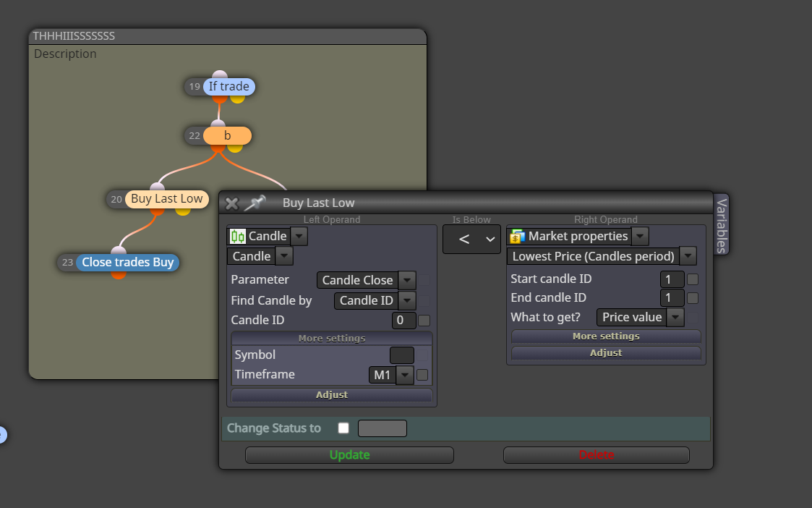Image resolution: width=812 pixels, height=508 pixels.
Task: Click the THHHIIISSSSSSS group title
Action: pyautogui.click(x=74, y=35)
